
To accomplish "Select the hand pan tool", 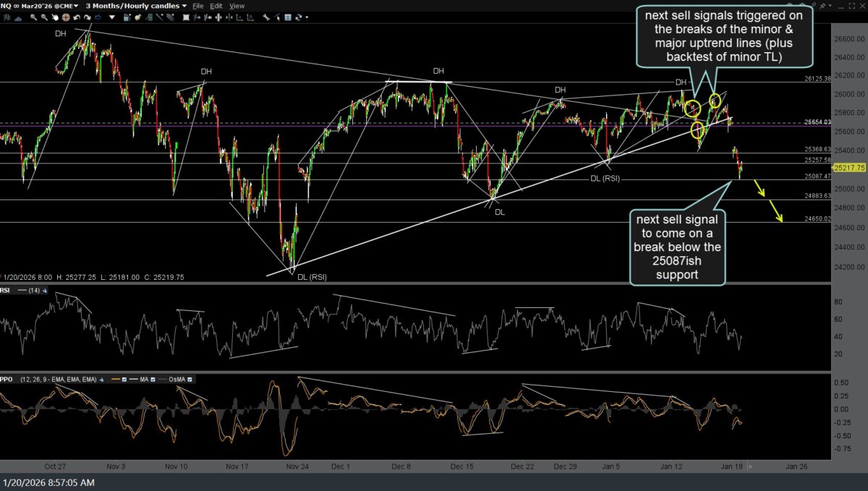I will (x=55, y=17).
